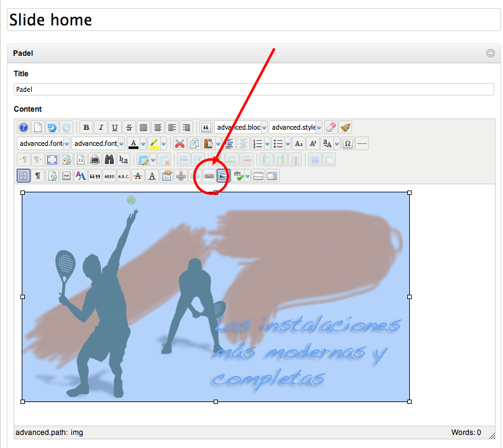
Task: Click the new document icon
Action: pos(38,128)
